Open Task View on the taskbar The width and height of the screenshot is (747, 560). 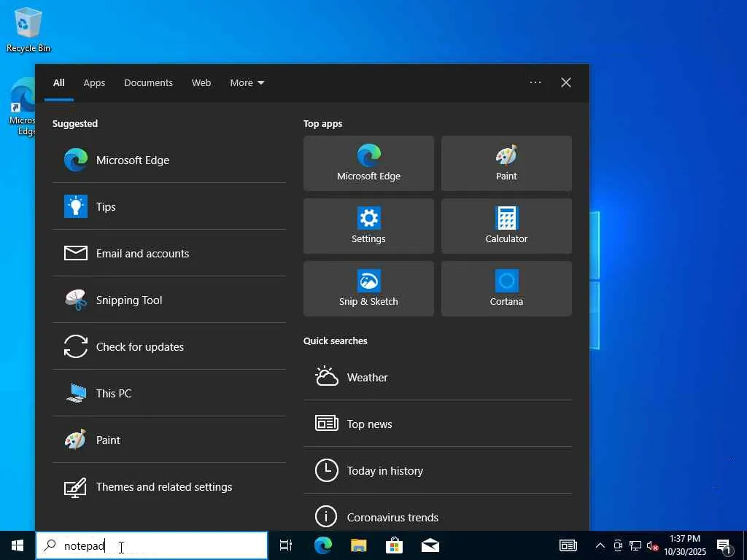tap(286, 545)
